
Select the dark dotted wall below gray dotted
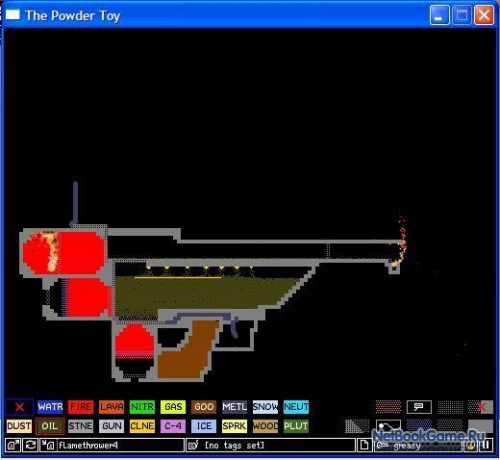[450, 425]
